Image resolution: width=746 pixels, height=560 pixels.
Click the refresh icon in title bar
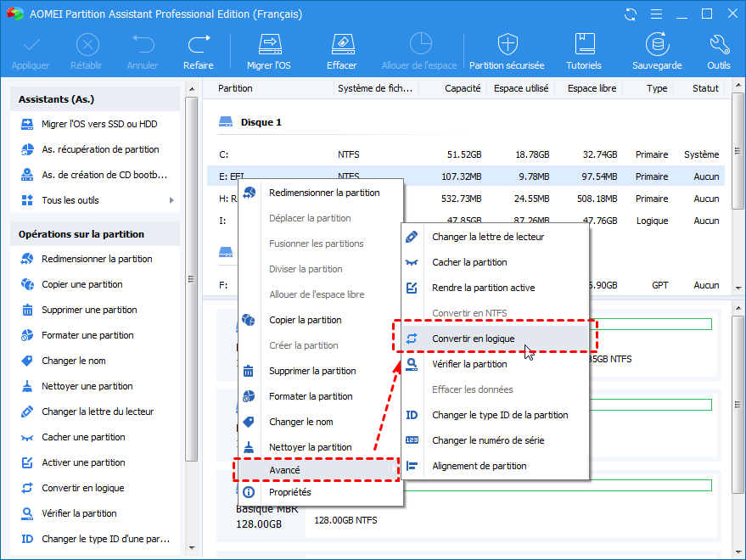[630, 14]
